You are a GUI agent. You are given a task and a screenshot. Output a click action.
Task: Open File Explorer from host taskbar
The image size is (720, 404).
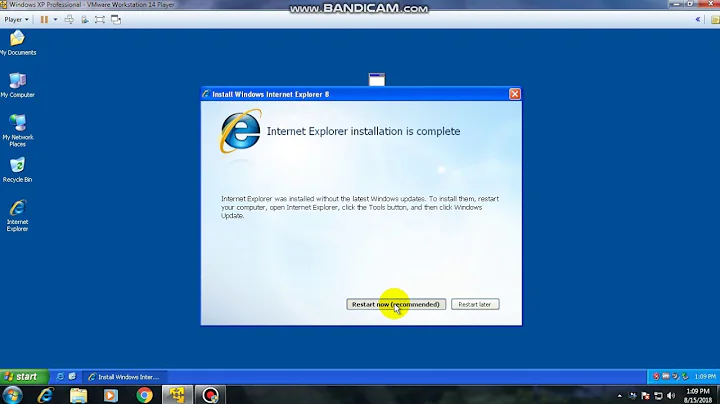[79, 395]
